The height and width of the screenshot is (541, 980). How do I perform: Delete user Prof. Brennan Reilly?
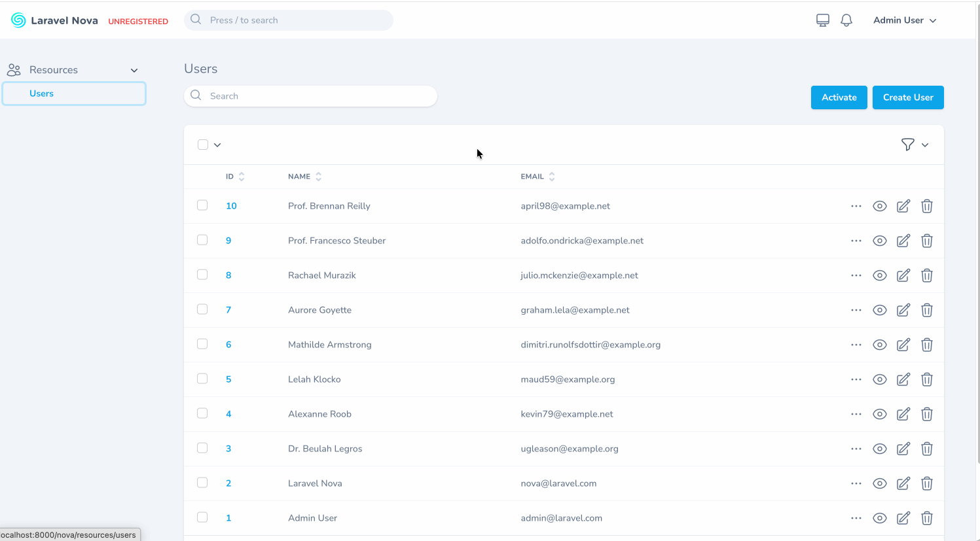click(x=927, y=206)
